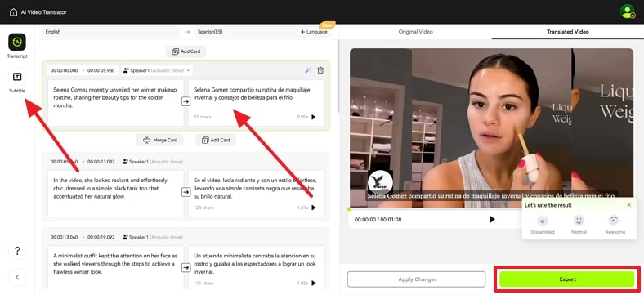644x295 pixels.
Task: Click the 00:00:19.092 end time
Action: pos(101,237)
